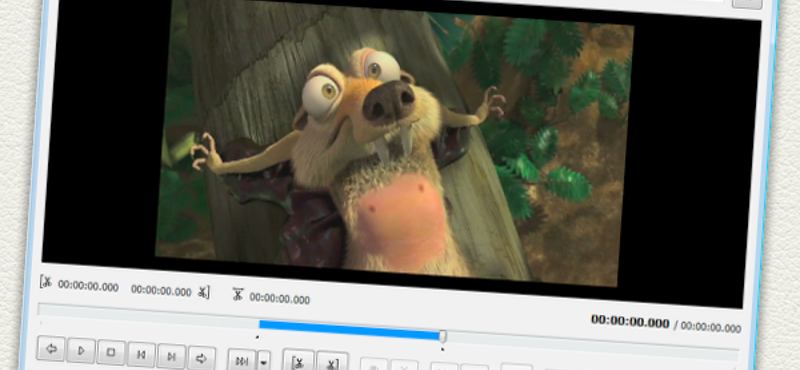Click the selection start time 00:00:00.000
The width and height of the screenshot is (800, 370).
coord(88,286)
